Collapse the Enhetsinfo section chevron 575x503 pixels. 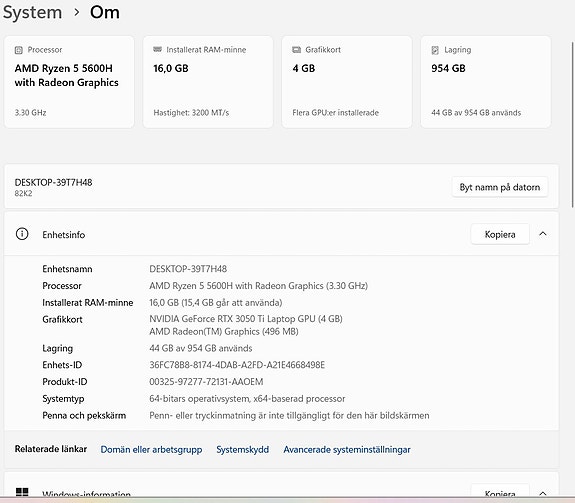pyautogui.click(x=543, y=234)
